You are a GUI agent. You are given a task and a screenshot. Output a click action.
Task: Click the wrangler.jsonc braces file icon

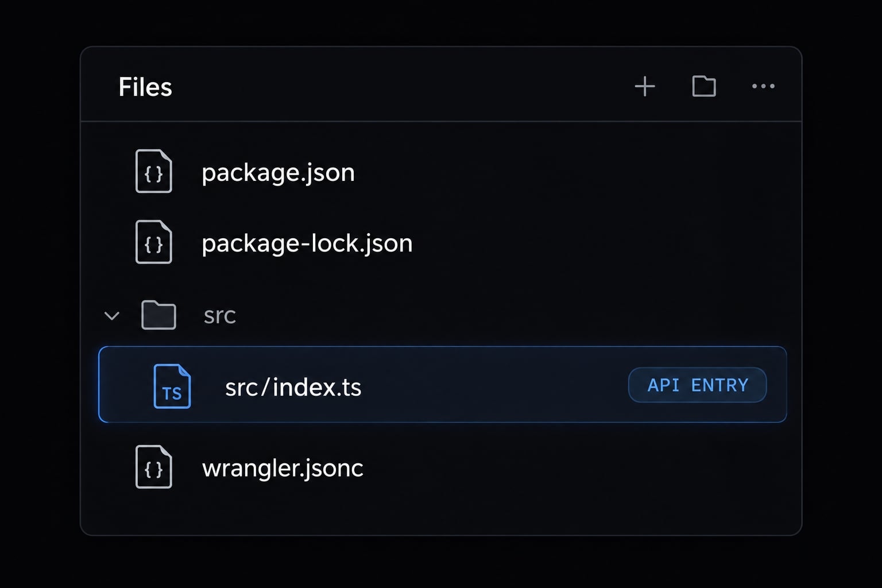click(154, 467)
